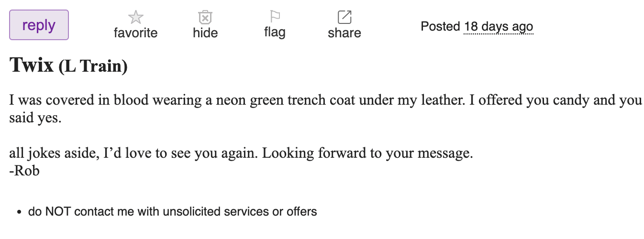
Task: Click the hide trash can icon
Action: click(x=205, y=18)
